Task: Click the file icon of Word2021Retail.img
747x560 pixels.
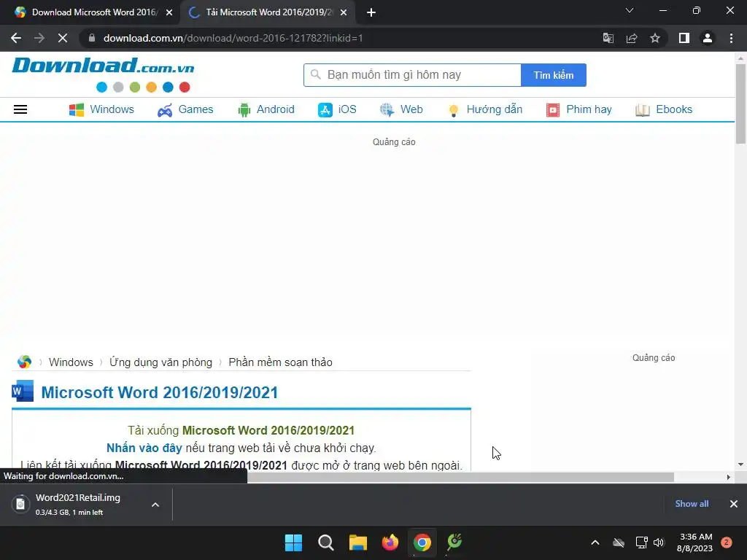Action: tap(20, 504)
